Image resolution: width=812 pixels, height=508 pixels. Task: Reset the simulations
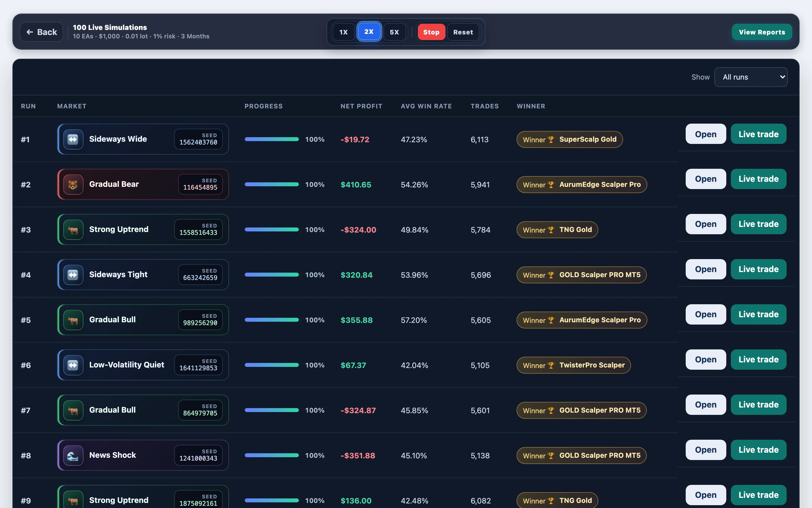[x=463, y=32]
